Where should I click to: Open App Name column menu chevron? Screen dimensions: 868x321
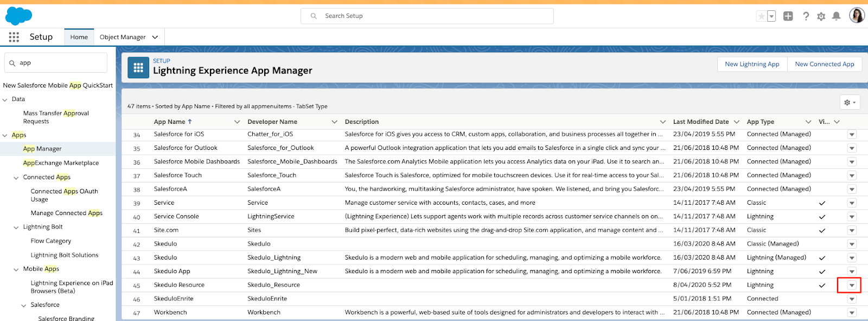click(237, 122)
